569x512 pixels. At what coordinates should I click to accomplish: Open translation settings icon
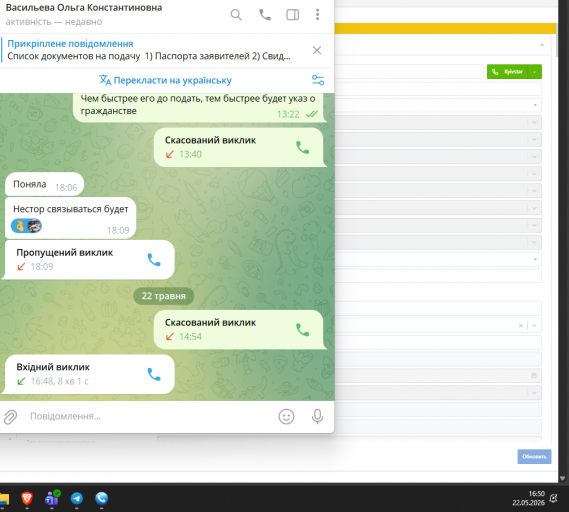coord(318,80)
